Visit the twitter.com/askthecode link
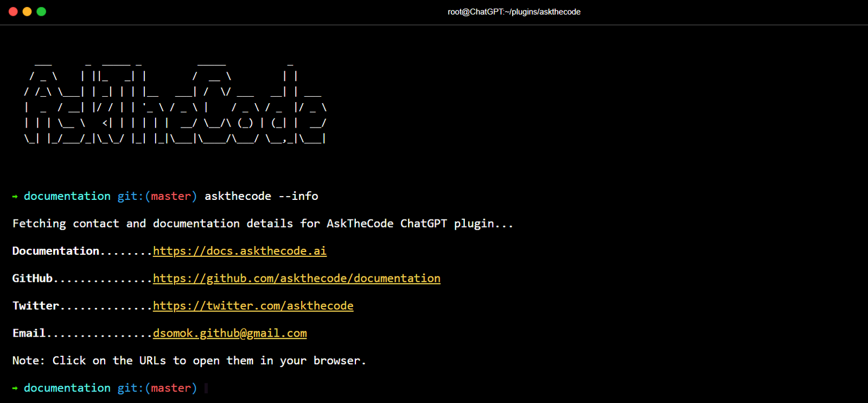This screenshot has width=868, height=403. (x=253, y=306)
